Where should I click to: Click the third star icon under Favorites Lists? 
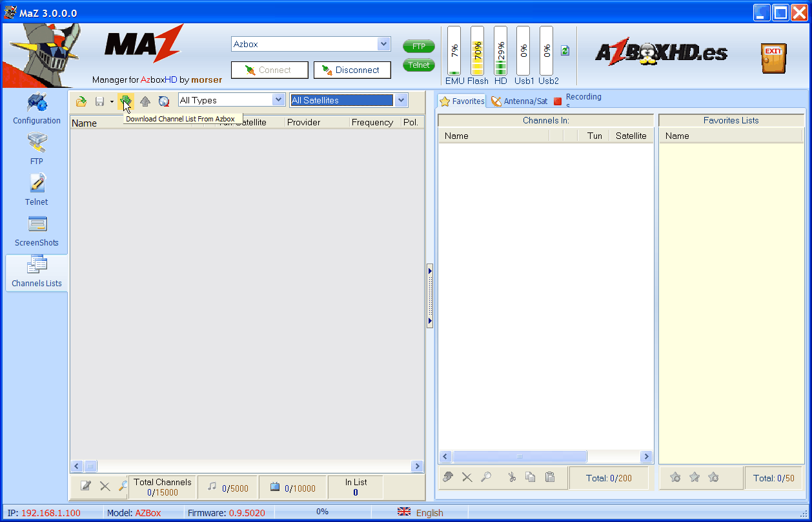pos(713,477)
